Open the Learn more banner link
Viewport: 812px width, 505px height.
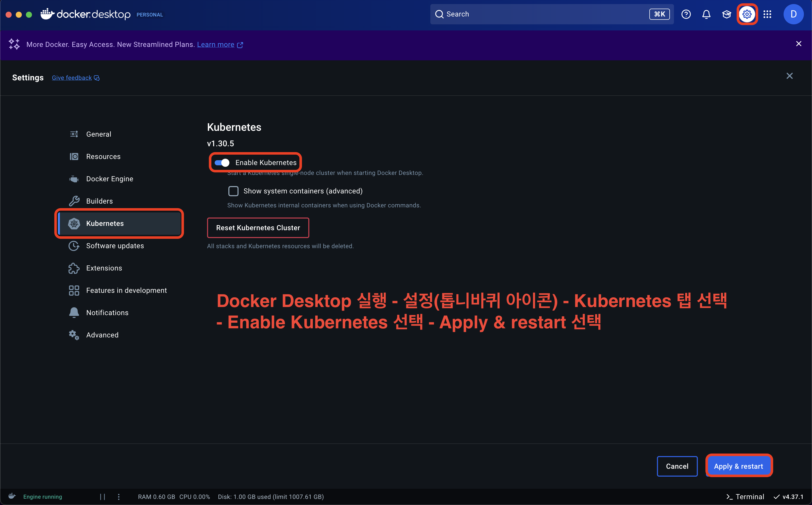click(x=216, y=45)
